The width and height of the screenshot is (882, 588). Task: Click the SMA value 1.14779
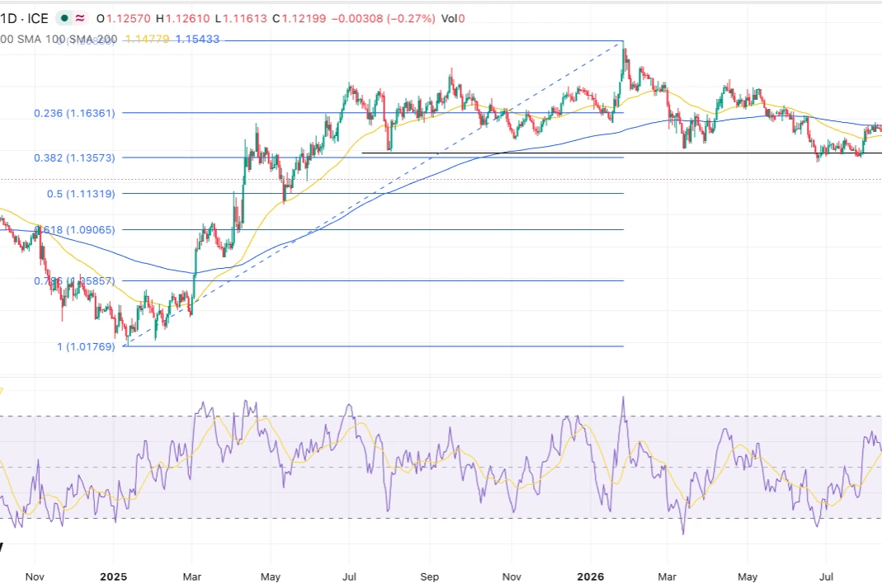click(x=147, y=40)
